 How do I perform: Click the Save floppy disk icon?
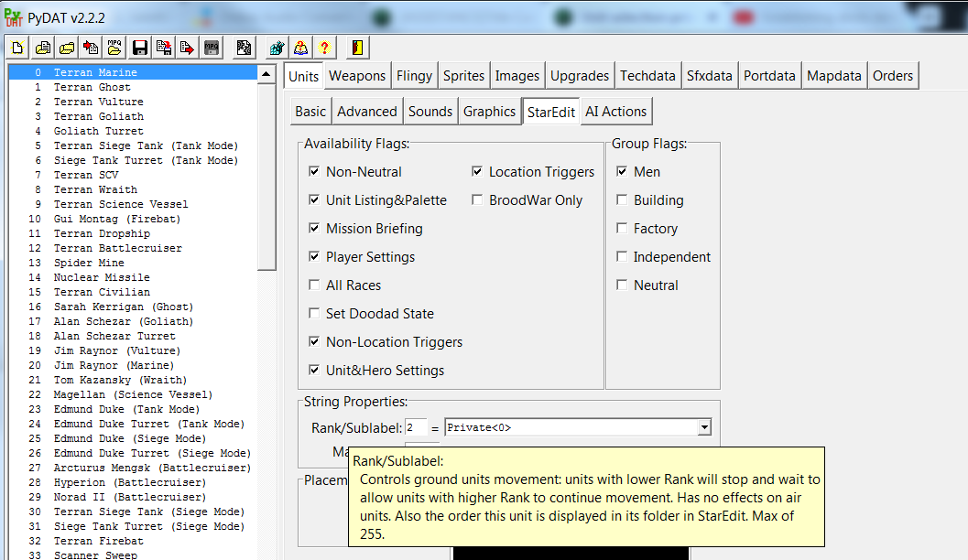[x=139, y=48]
